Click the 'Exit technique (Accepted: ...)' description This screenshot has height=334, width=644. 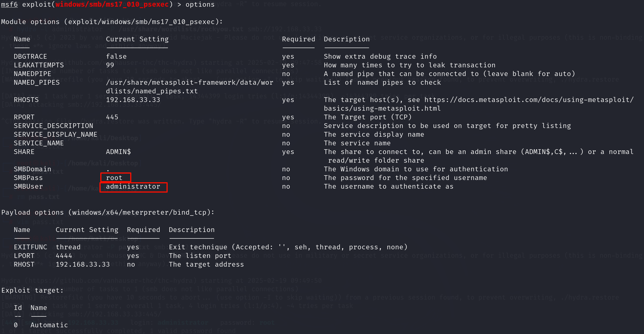(288, 247)
